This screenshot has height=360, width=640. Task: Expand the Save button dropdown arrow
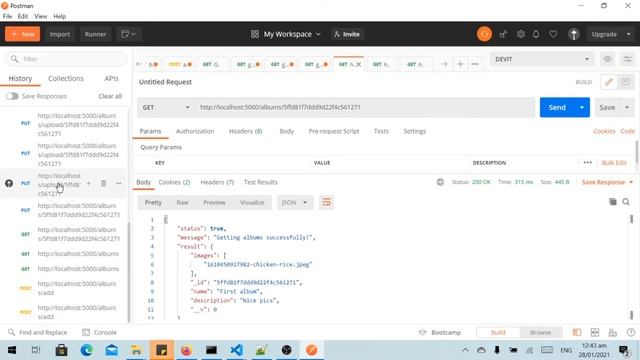pyautogui.click(x=627, y=107)
